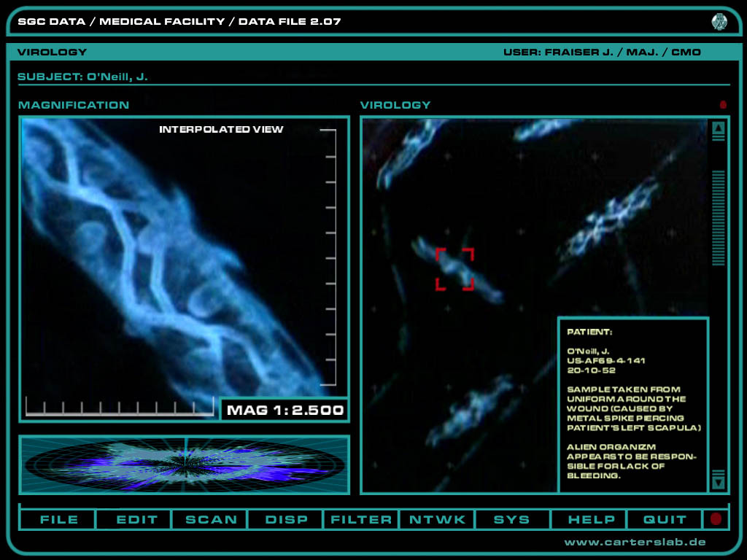Click the SGC DATA / MEDICAL FACILITY title text
Image resolution: width=747 pixels, height=560 pixels.
click(179, 21)
